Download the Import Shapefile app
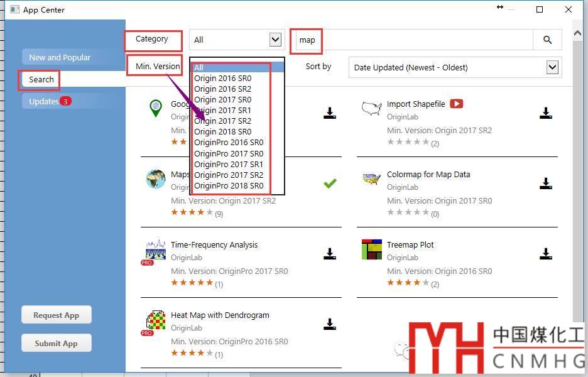This screenshot has height=377, width=588. click(546, 113)
